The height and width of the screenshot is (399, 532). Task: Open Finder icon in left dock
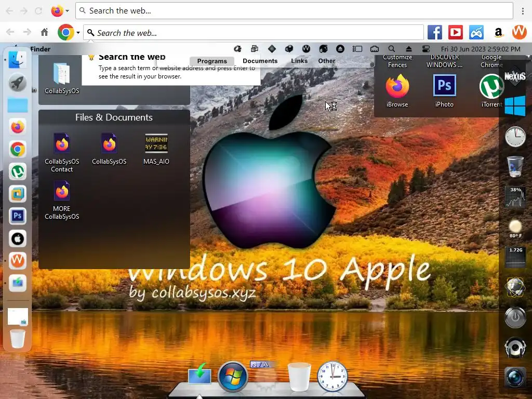click(x=17, y=60)
